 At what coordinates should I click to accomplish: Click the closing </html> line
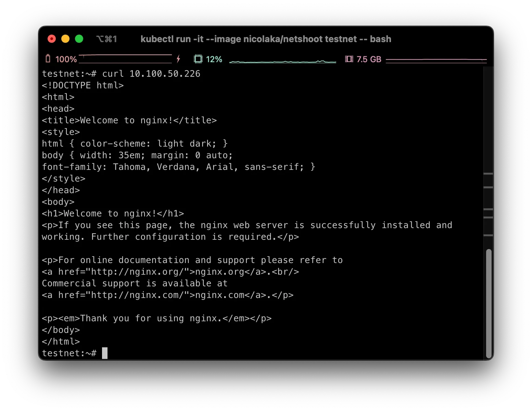61,341
